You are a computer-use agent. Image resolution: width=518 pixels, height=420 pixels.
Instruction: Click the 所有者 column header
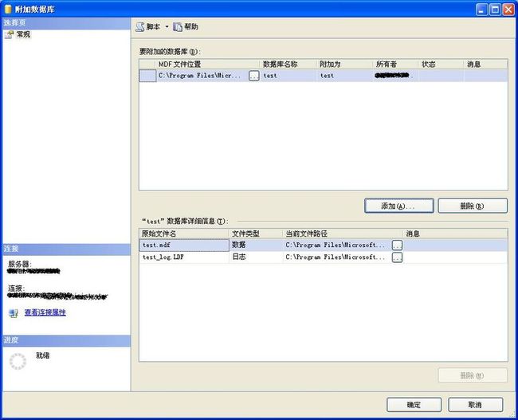395,64
